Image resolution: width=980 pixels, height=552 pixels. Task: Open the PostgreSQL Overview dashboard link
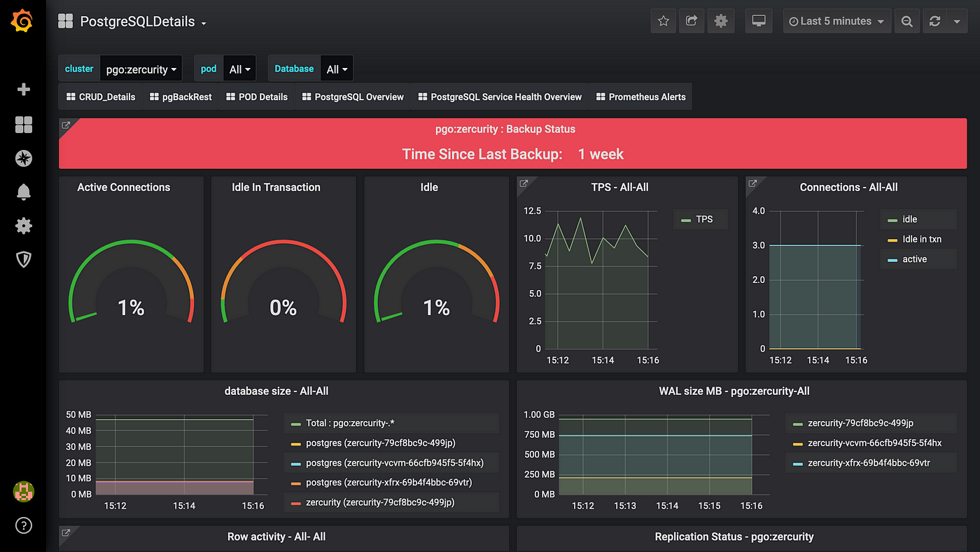point(353,97)
